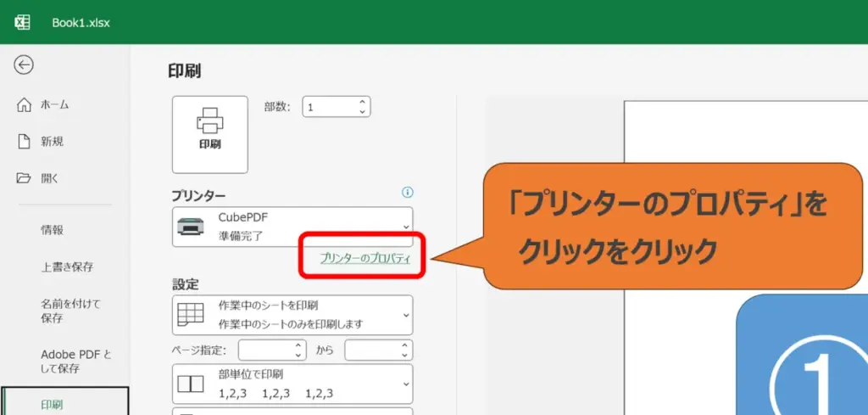Click the large Print (印刷) button
The width and height of the screenshot is (868, 415).
click(209, 134)
